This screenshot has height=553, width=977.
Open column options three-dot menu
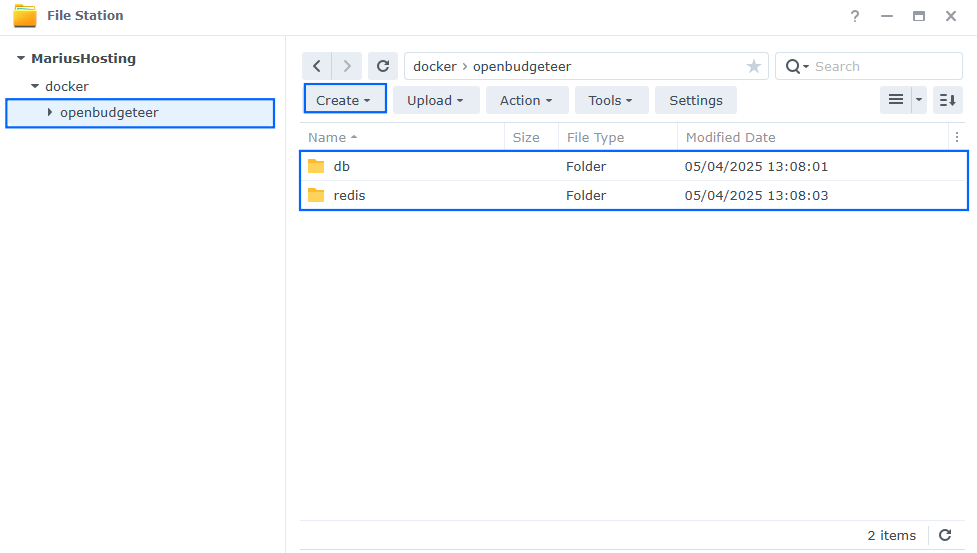click(x=956, y=137)
